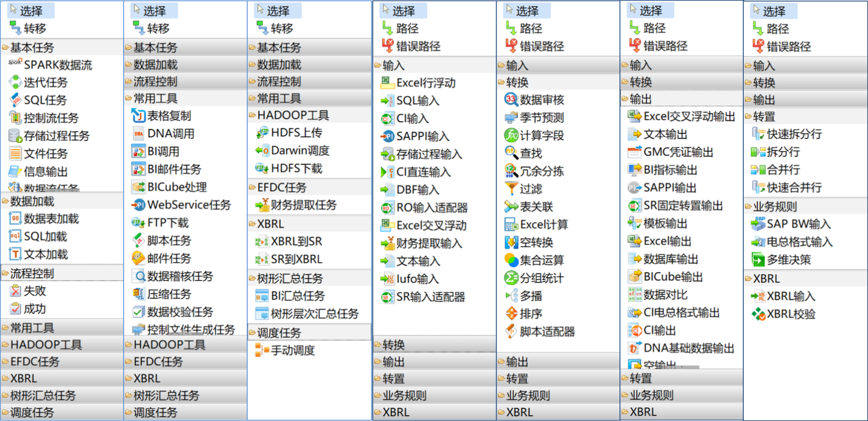
Task: Collapse 常用工具 group containing 表格复制
Action: click(x=185, y=98)
